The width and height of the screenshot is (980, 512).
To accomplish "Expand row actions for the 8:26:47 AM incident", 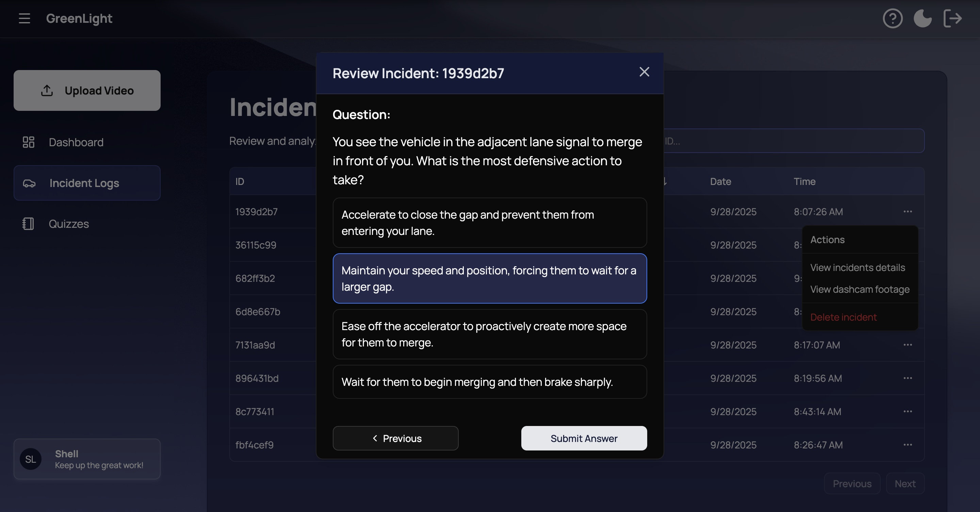I will tap(907, 445).
